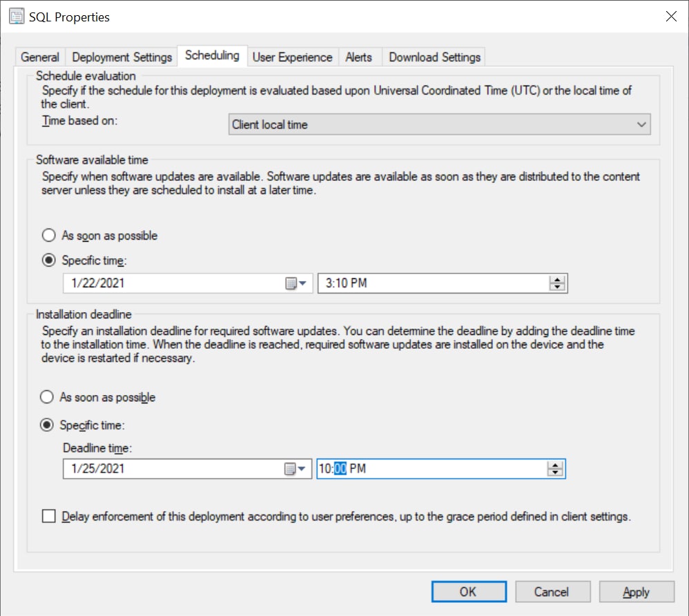This screenshot has width=689, height=616.
Task: Select installation deadline 'As soon as possible' radio
Action: [47, 397]
